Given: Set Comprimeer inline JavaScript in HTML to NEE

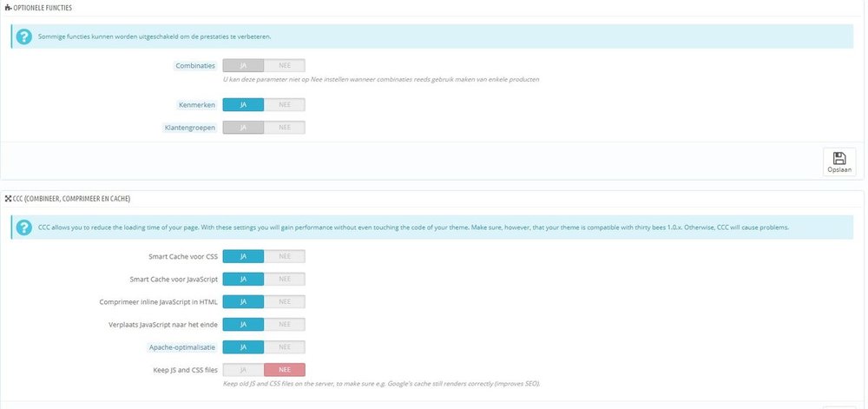Looking at the screenshot, I should [x=285, y=301].
